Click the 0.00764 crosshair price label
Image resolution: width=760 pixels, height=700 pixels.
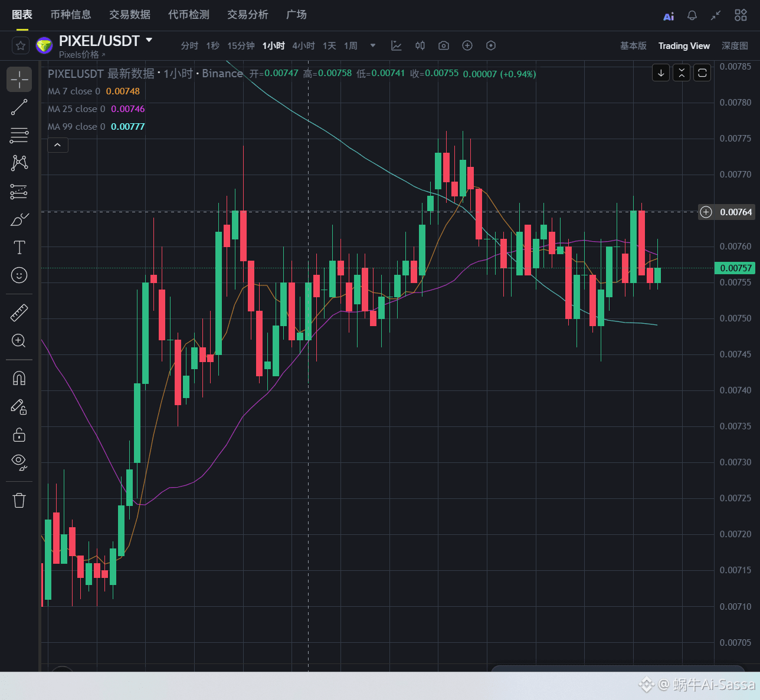point(736,212)
